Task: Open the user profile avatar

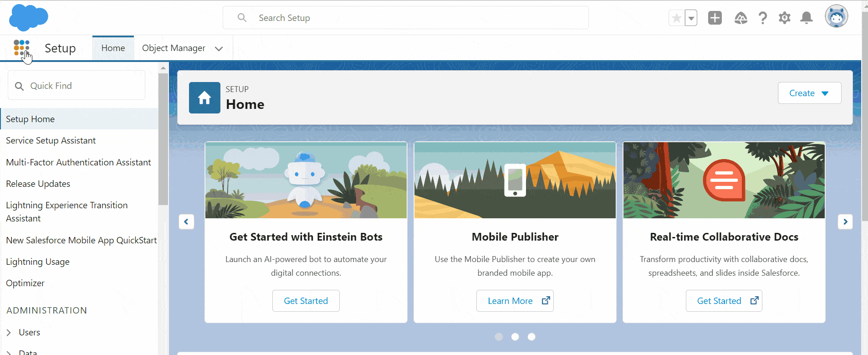Action: point(837,17)
